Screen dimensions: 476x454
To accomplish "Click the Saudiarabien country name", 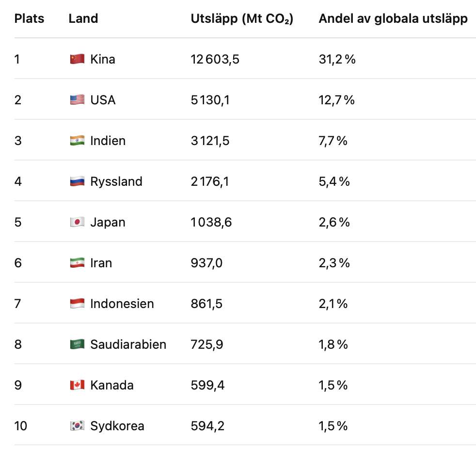I will point(128,344).
